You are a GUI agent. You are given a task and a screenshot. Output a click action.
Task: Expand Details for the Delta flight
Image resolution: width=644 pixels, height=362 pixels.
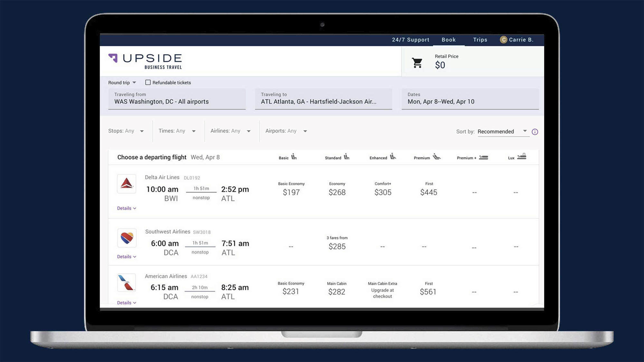click(x=127, y=208)
